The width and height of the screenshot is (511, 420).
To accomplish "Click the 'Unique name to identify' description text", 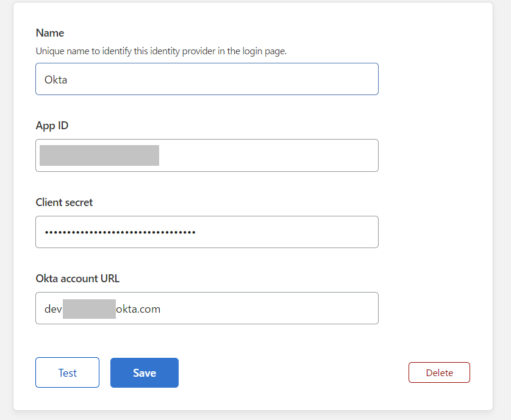I will (x=162, y=51).
